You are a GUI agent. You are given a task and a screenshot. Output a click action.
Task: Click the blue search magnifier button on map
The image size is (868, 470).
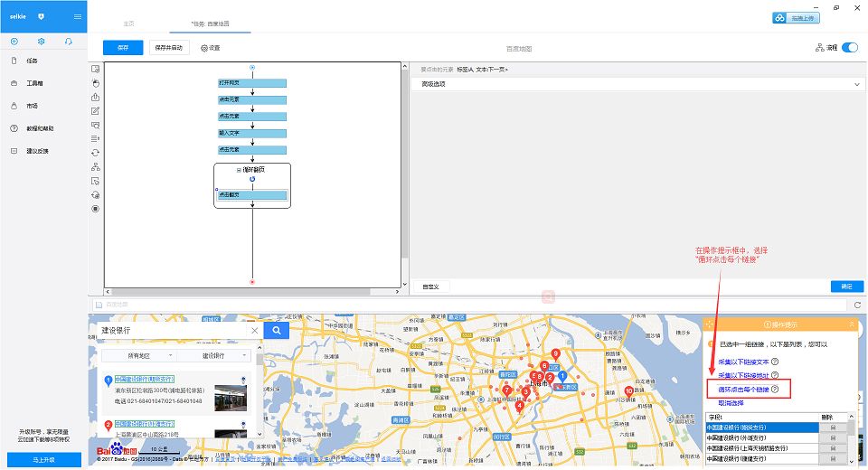[x=277, y=331]
